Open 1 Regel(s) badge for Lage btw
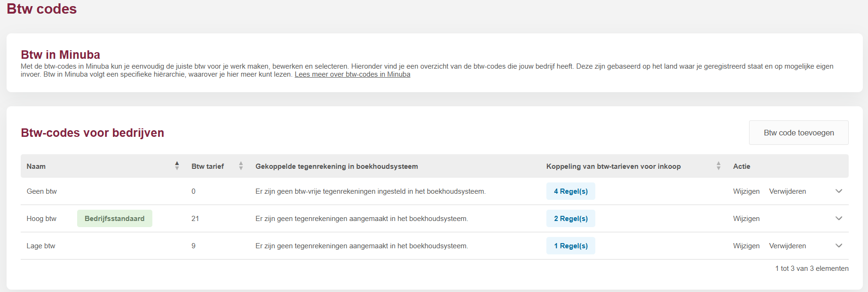 click(570, 246)
